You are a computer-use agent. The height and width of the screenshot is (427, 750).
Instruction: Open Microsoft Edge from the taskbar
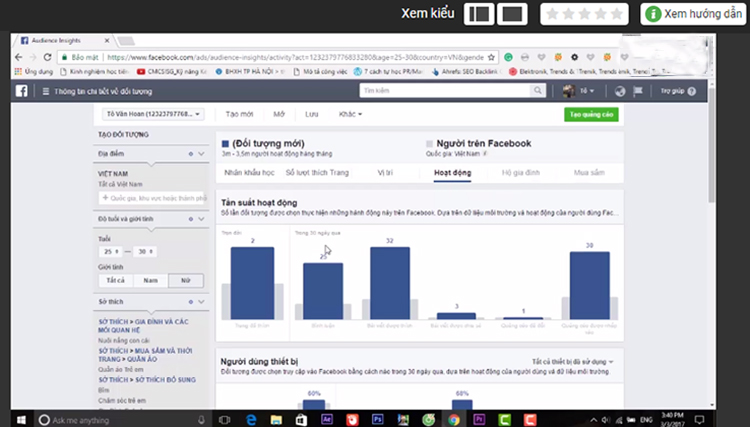coord(251,420)
